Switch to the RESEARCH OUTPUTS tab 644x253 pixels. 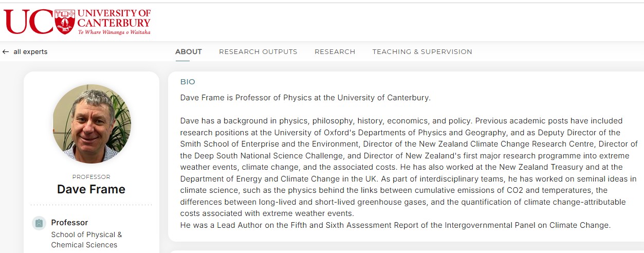click(x=258, y=52)
